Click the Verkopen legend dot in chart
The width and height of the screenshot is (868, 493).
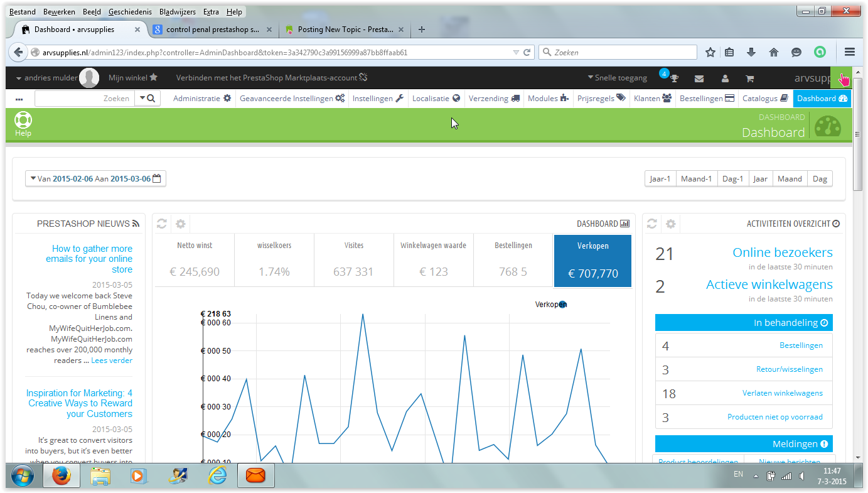coord(562,305)
